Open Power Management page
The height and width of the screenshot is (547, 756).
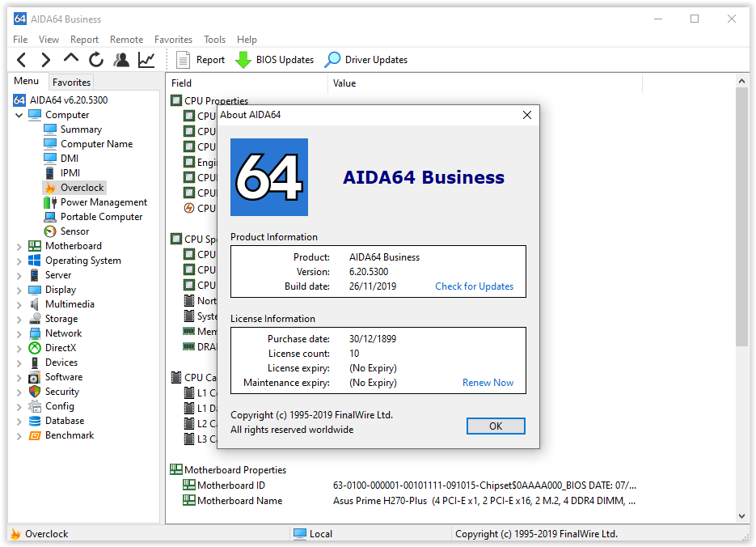pos(103,202)
